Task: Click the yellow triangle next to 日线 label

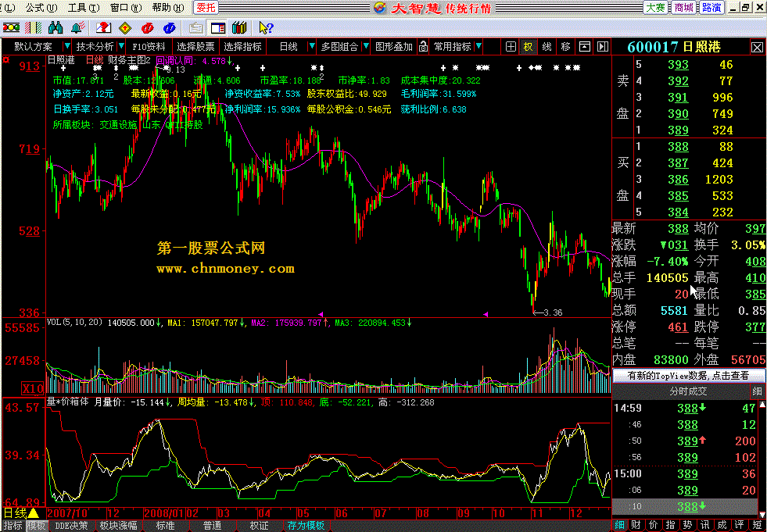Action: pyautogui.click(x=33, y=513)
